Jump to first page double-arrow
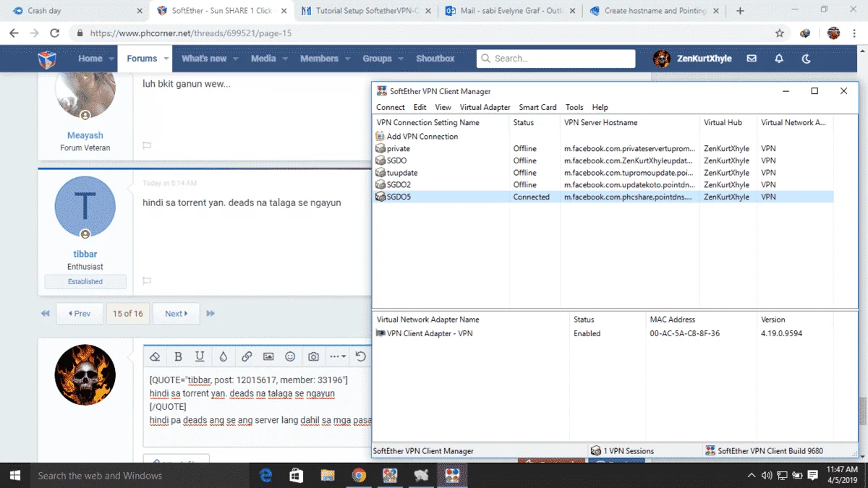 tap(46, 314)
